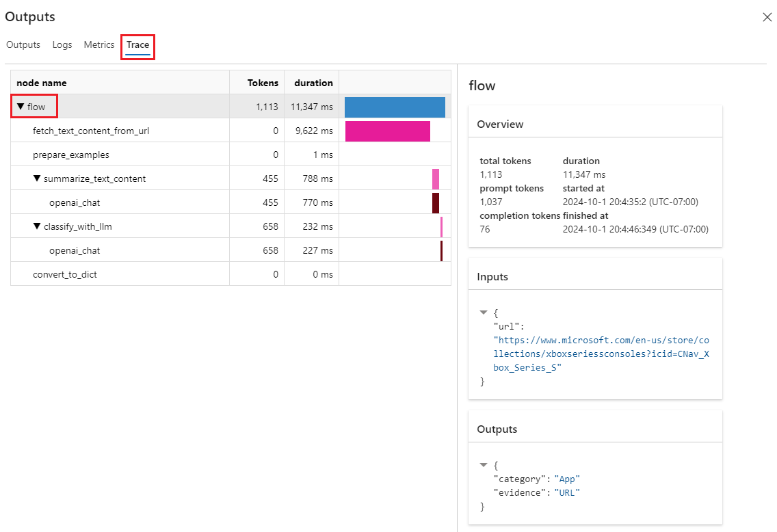Click the magenta fetch_text_content_from_url duration bar
Viewport: 777px width, 532px height.
387,131
